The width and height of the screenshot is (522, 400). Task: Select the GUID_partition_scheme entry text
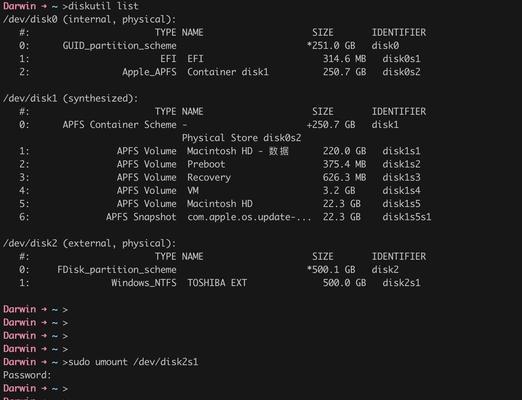pos(119,46)
